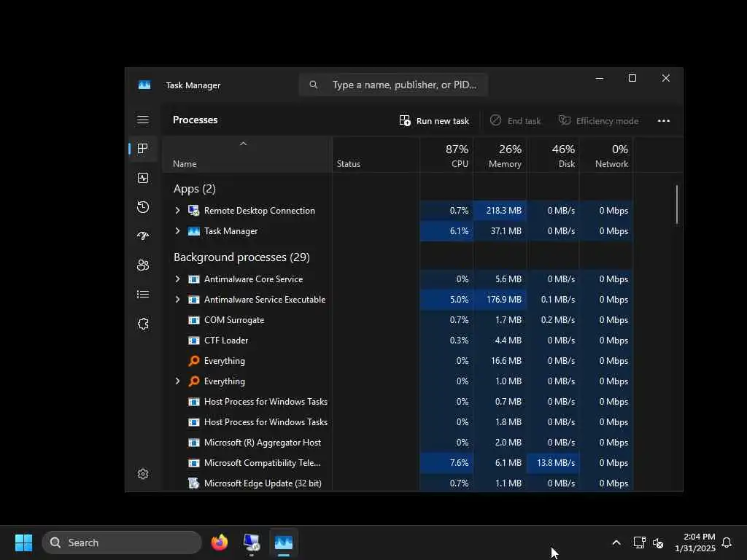This screenshot has height=560, width=747.
Task: Focus the name, publisher, or PID search field
Action: [393, 85]
